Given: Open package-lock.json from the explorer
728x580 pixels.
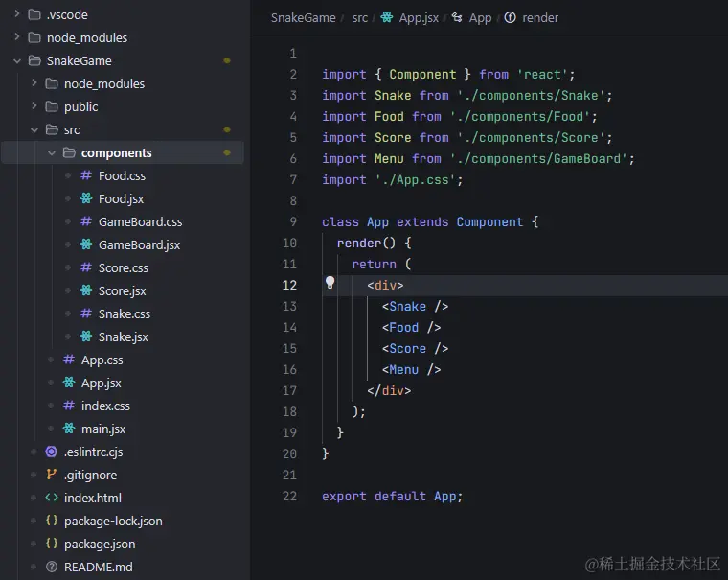Looking at the screenshot, I should click(113, 521).
